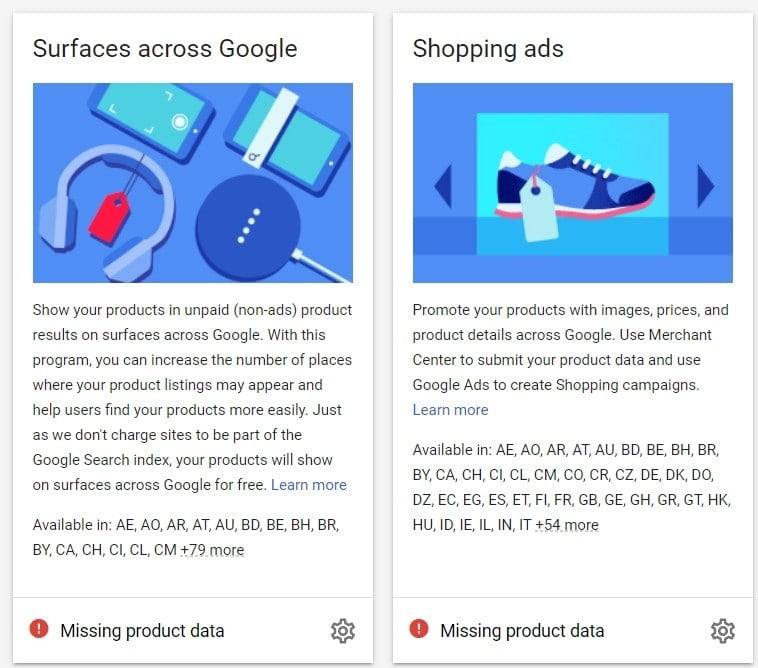Viewport: 758px width, 668px height.
Task: Select the 'Surfaces across Google' card title
Action: click(165, 48)
